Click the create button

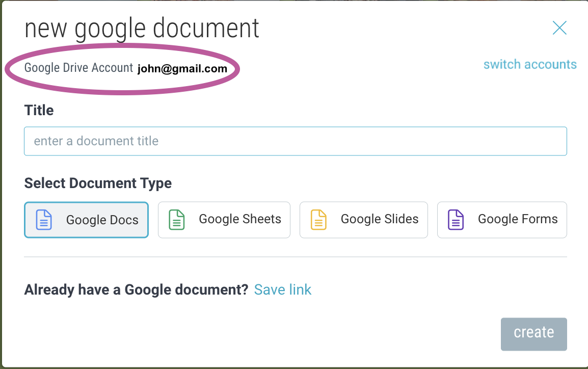(533, 334)
